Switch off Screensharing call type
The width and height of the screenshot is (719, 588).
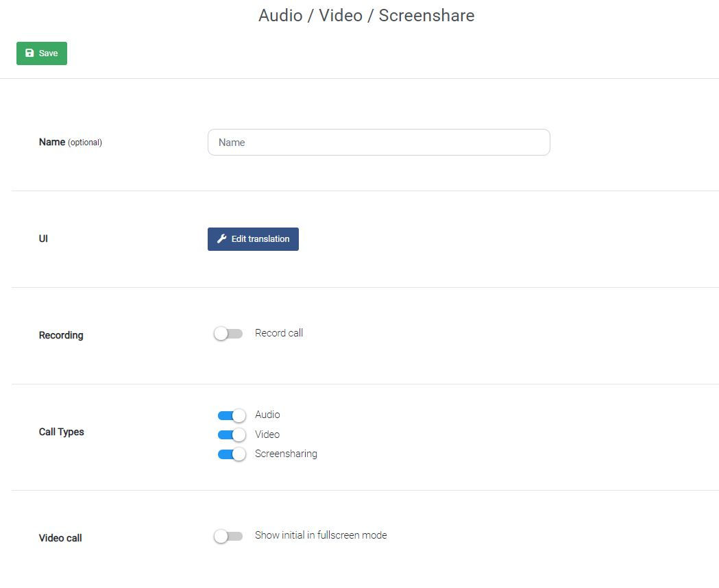click(x=232, y=454)
